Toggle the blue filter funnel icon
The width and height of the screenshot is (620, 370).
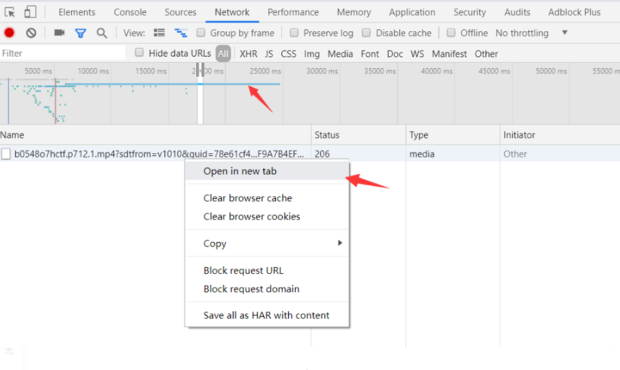click(81, 33)
